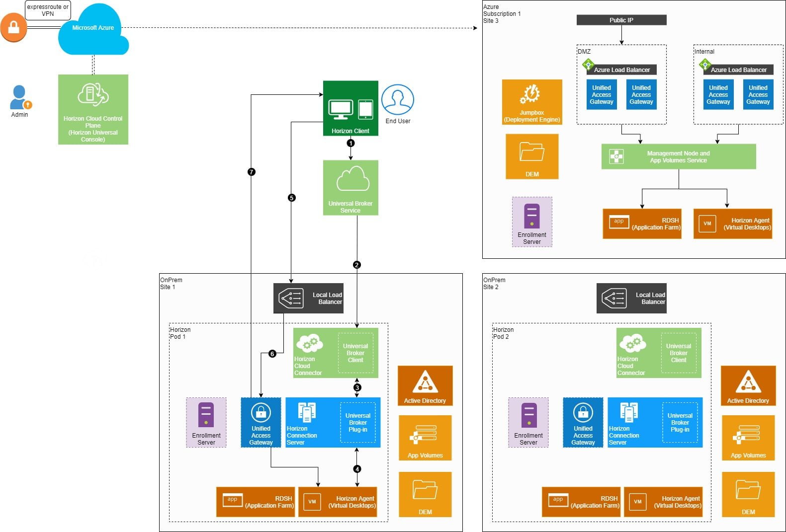Click the step 7 circle marker

click(x=251, y=172)
